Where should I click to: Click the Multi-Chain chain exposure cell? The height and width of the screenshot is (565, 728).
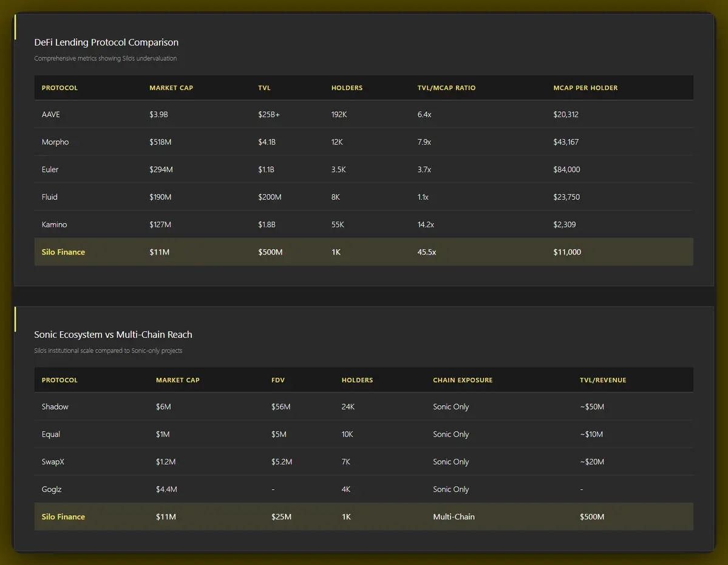pyautogui.click(x=454, y=516)
